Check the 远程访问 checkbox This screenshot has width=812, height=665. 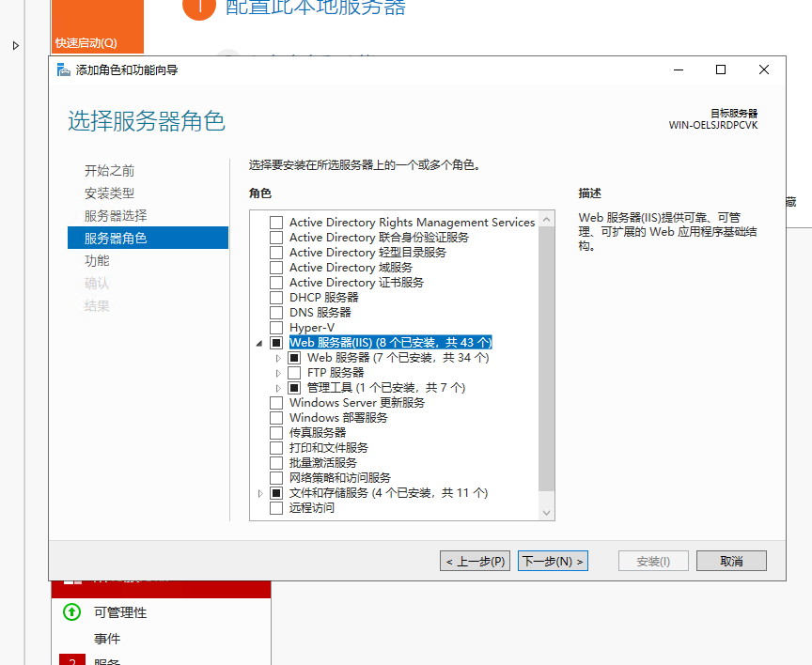[275, 507]
